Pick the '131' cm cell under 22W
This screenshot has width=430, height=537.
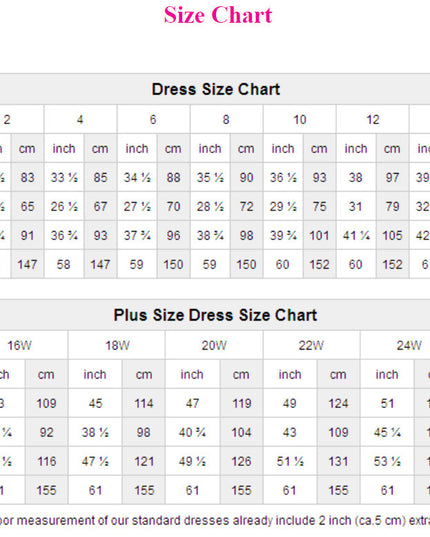point(338,461)
